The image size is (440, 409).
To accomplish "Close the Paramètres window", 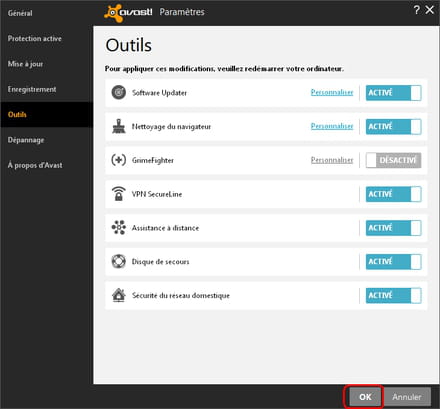I will coord(430,10).
